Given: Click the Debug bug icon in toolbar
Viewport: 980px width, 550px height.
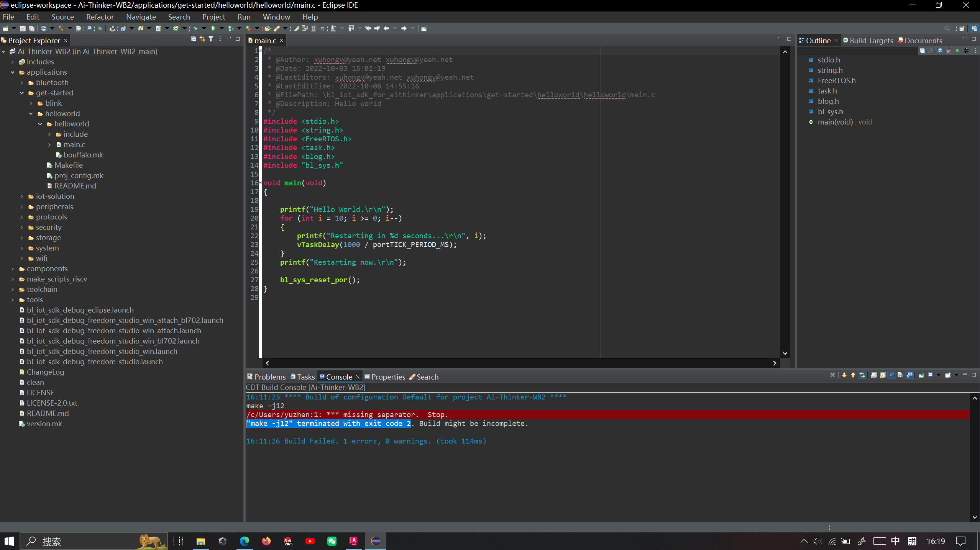Looking at the screenshot, I should pos(195,28).
